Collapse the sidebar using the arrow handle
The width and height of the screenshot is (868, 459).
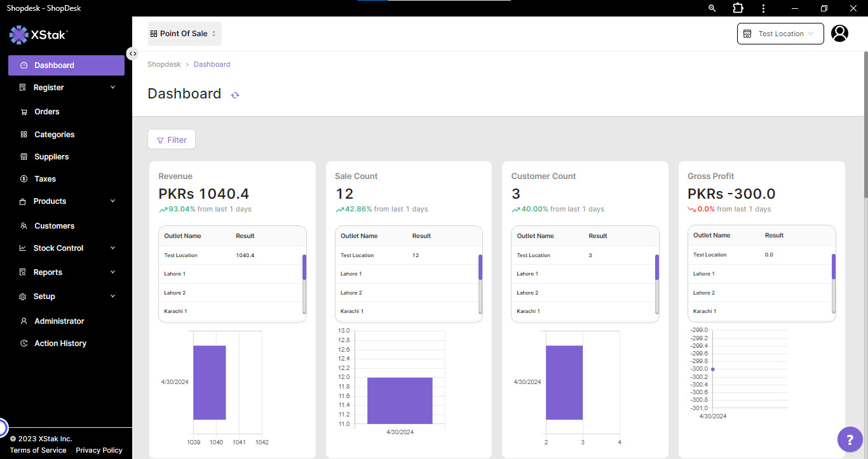pos(132,54)
